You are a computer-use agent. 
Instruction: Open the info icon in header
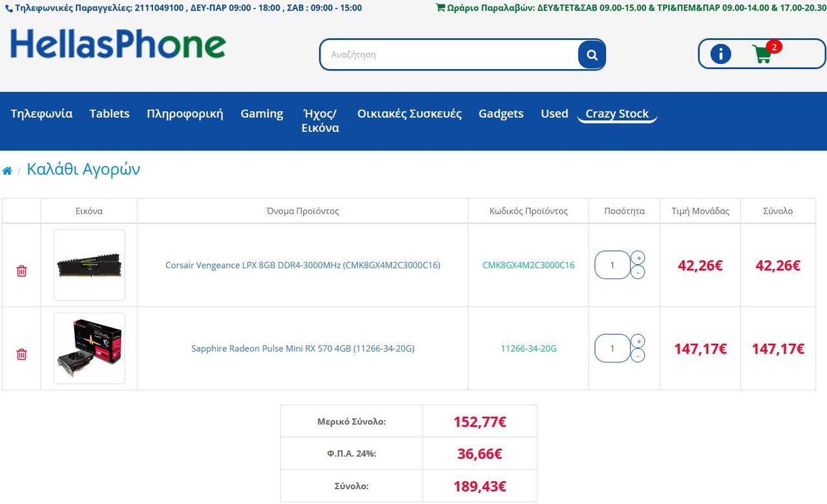(720, 54)
